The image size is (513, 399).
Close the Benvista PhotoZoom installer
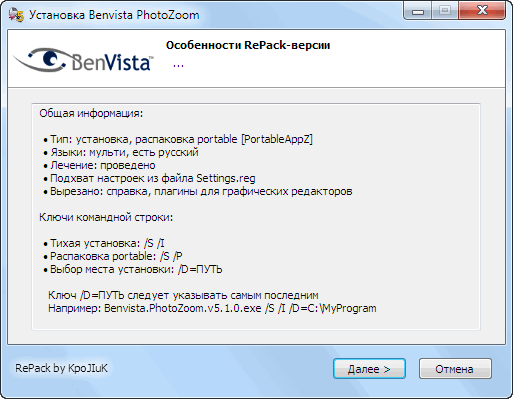(482, 11)
